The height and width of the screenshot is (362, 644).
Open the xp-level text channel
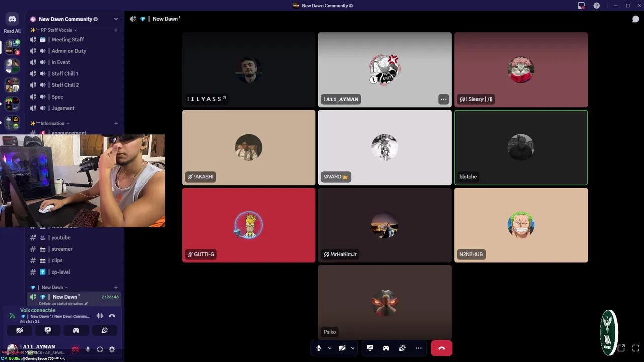(x=74, y=272)
